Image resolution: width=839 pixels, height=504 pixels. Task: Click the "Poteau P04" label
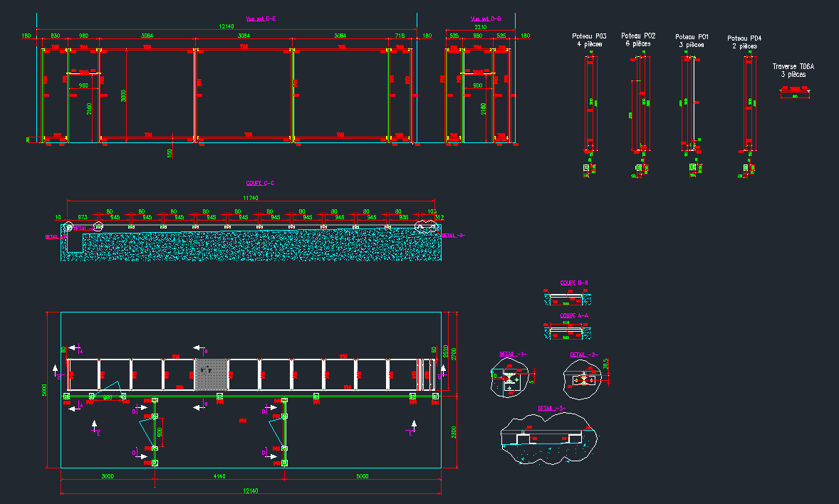tap(744, 38)
